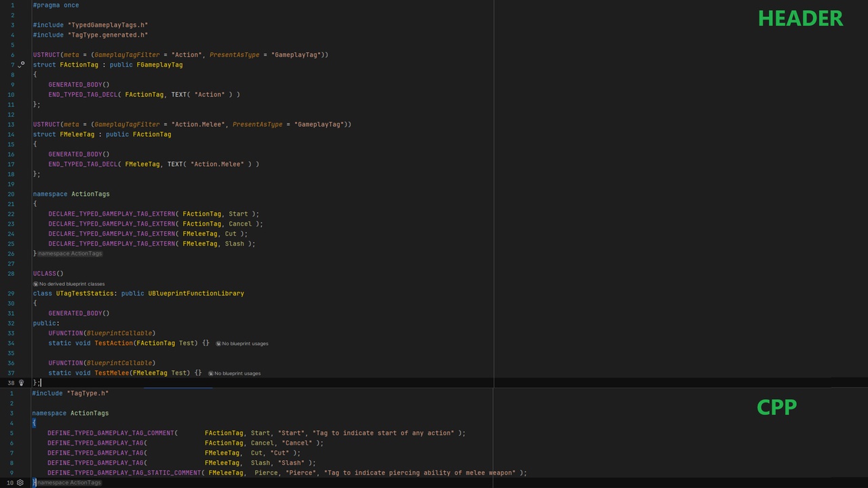Click the TestAction function name

[113, 344]
